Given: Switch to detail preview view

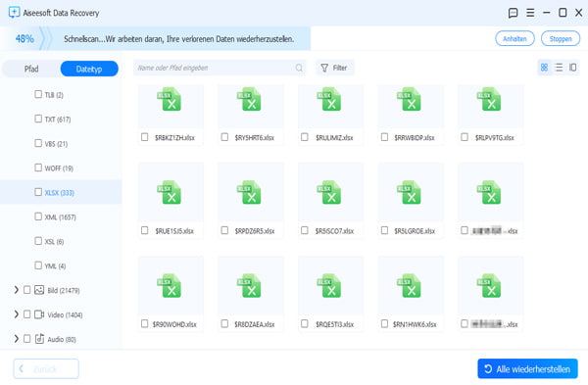Looking at the screenshot, I should tap(572, 68).
